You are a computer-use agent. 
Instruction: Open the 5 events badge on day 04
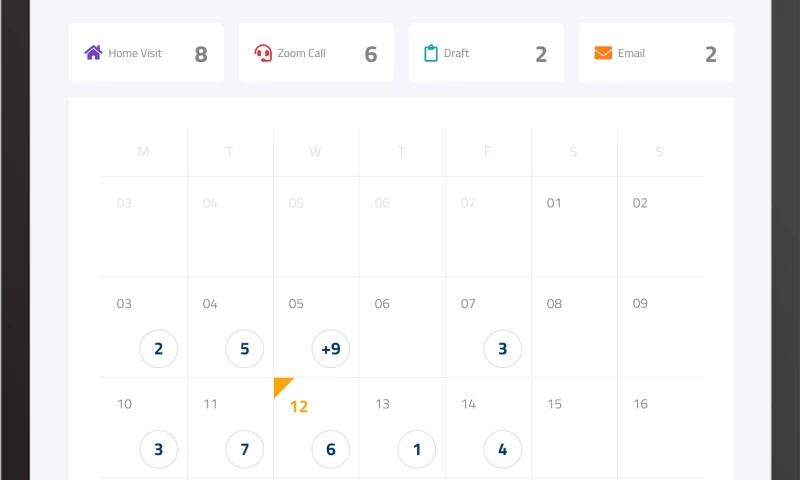click(x=245, y=349)
